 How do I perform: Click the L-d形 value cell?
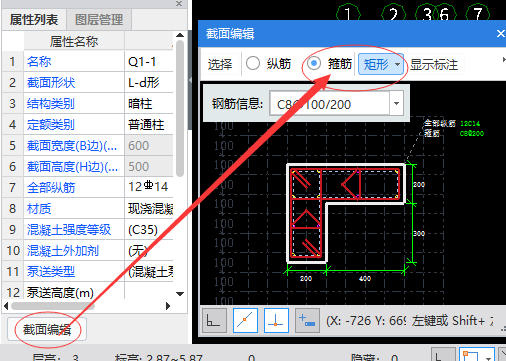pos(149,83)
